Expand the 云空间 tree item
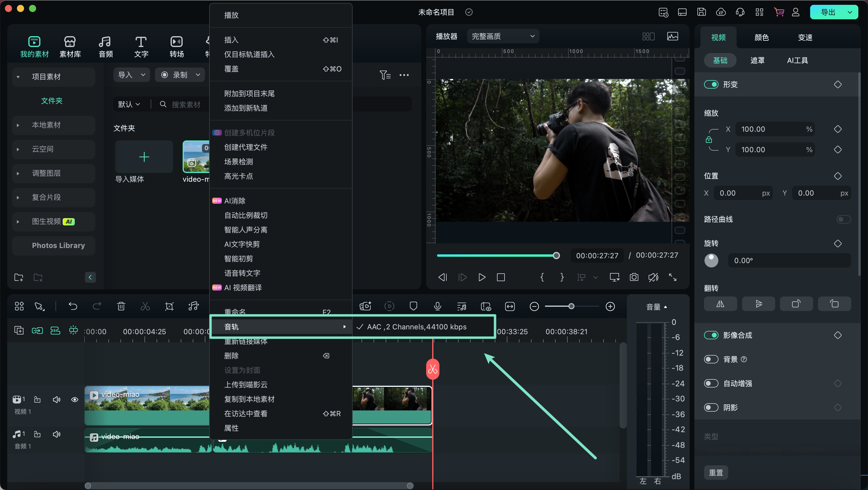This screenshot has width=868, height=490. point(18,149)
